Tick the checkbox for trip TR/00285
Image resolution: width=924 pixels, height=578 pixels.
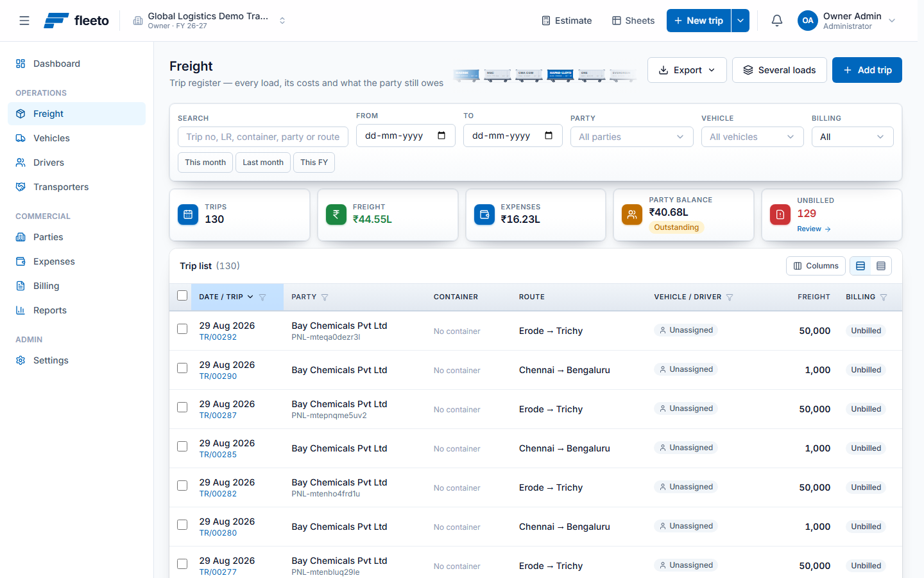point(182,446)
